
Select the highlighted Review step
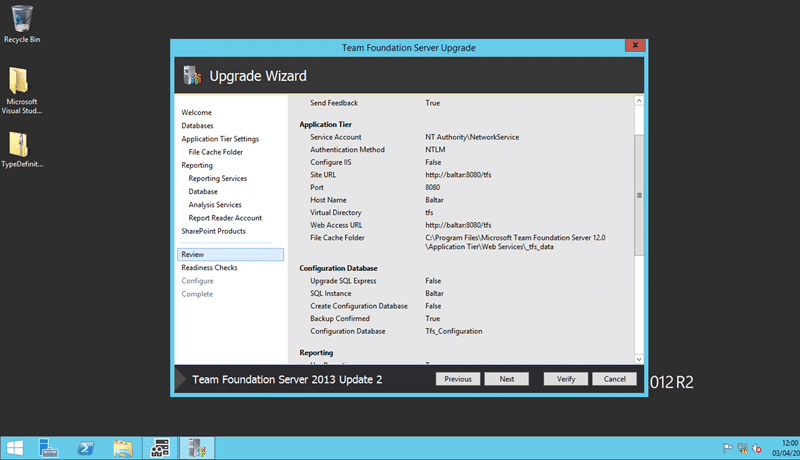[231, 254]
